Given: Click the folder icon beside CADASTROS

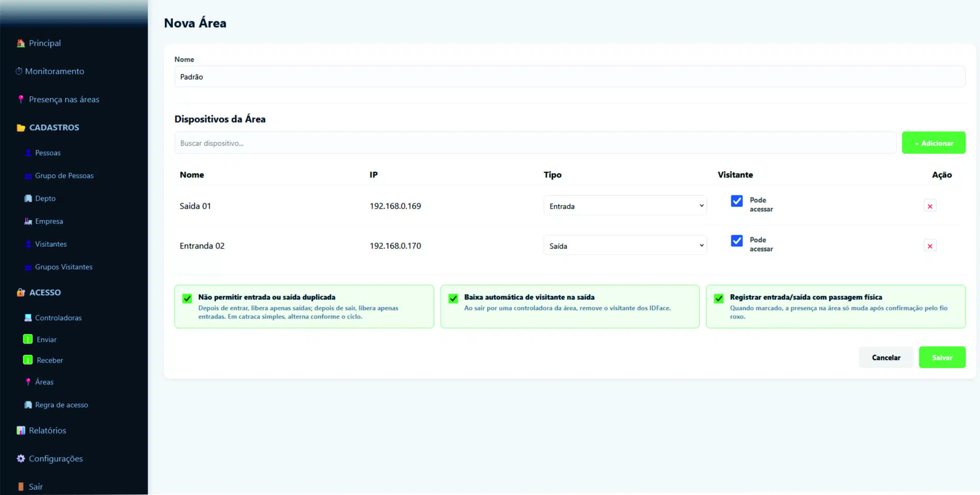Looking at the screenshot, I should 21,127.
